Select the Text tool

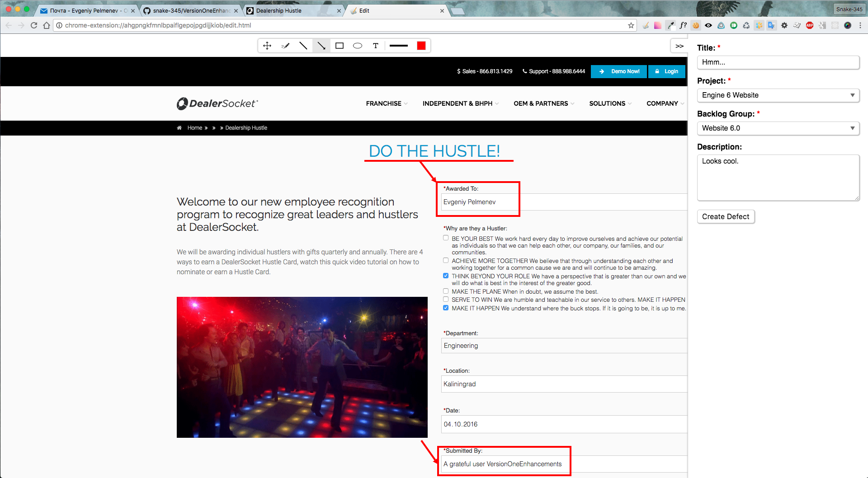(376, 46)
